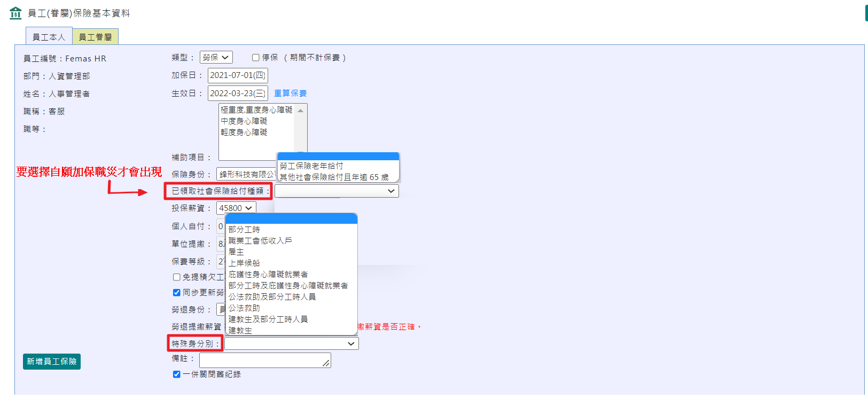
Task: Open the 投保薪資 45800 dropdown
Action: 236,208
